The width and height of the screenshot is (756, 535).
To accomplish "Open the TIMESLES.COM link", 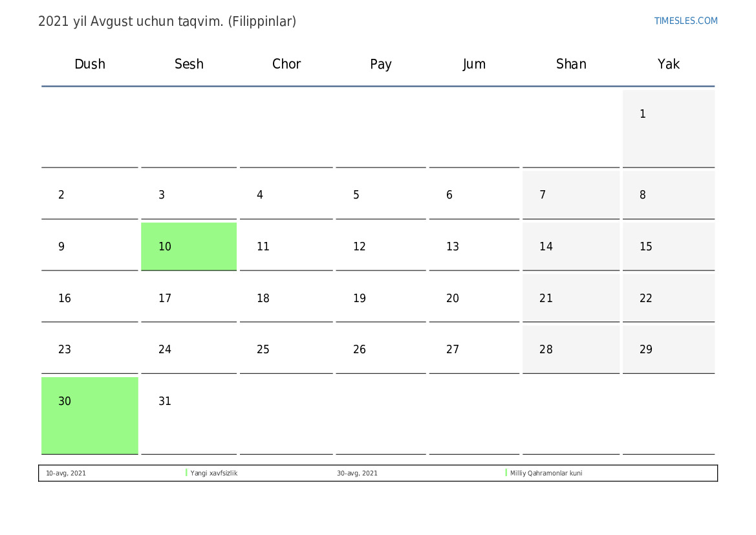I will 686,21.
